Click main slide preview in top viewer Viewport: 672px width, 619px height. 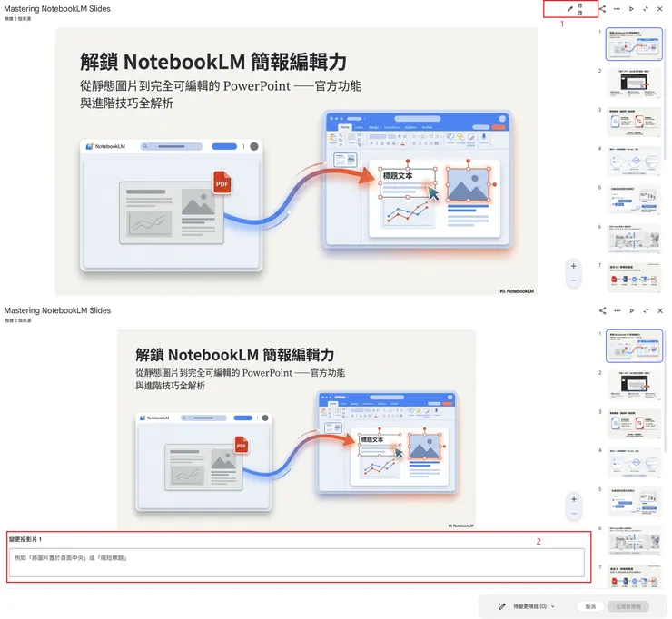click(296, 162)
